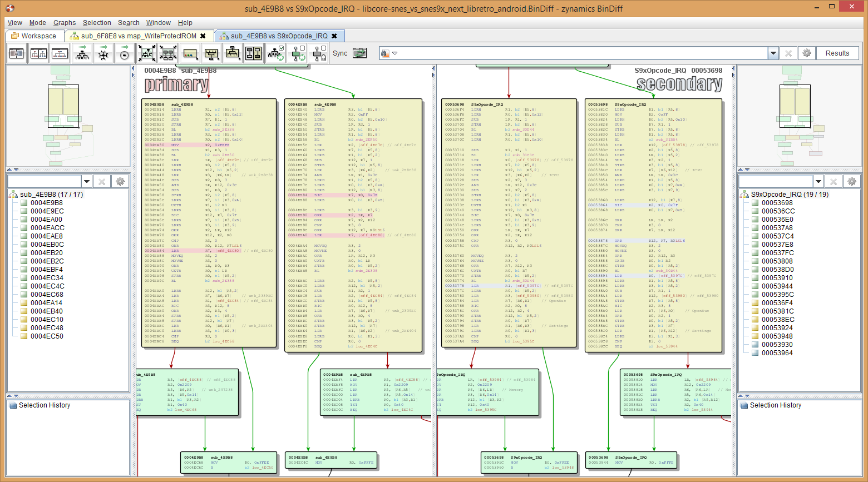
Task: Apply orthogonal graph layout
Action: pyautogui.click(x=103, y=53)
